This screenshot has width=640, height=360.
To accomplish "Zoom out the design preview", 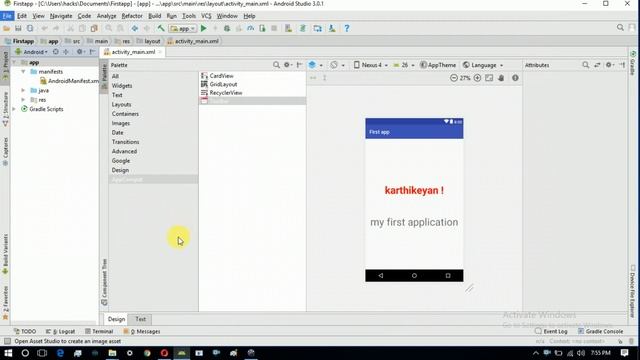I will 453,78.
